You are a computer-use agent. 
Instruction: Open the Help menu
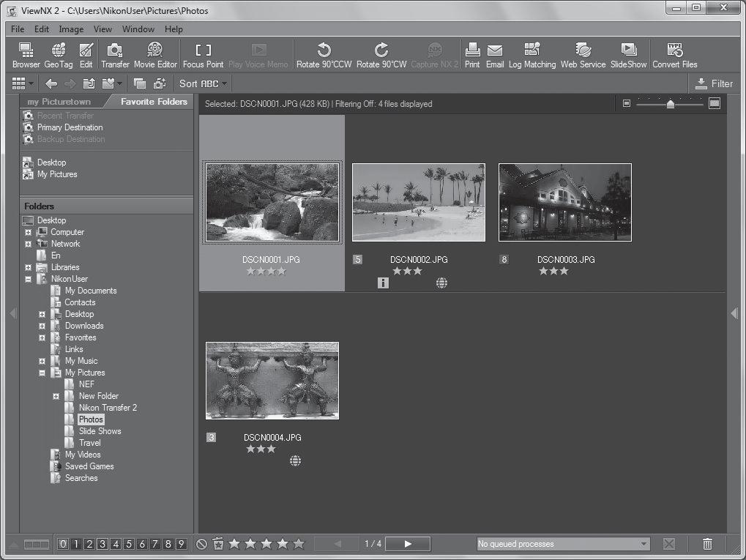174,29
